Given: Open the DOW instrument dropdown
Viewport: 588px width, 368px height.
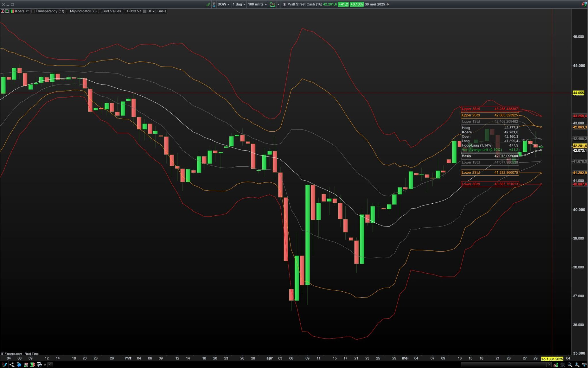Looking at the screenshot, I should pos(223,4).
